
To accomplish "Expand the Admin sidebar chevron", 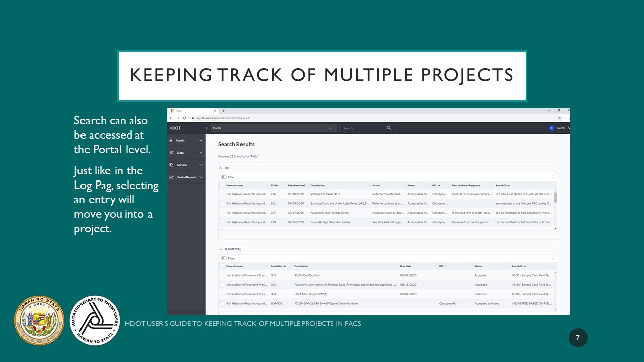I will (x=201, y=140).
